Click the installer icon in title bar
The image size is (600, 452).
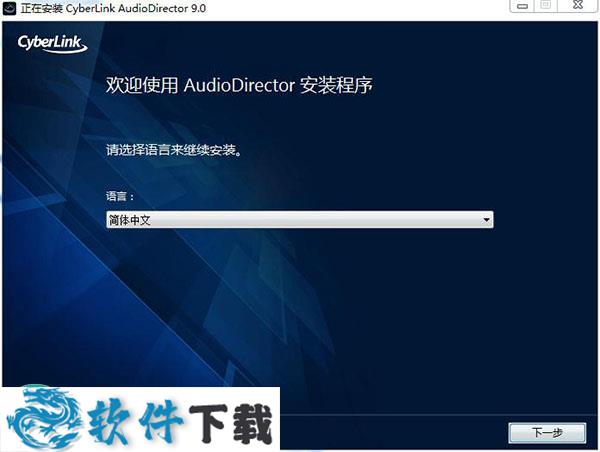pyautogui.click(x=9, y=7)
